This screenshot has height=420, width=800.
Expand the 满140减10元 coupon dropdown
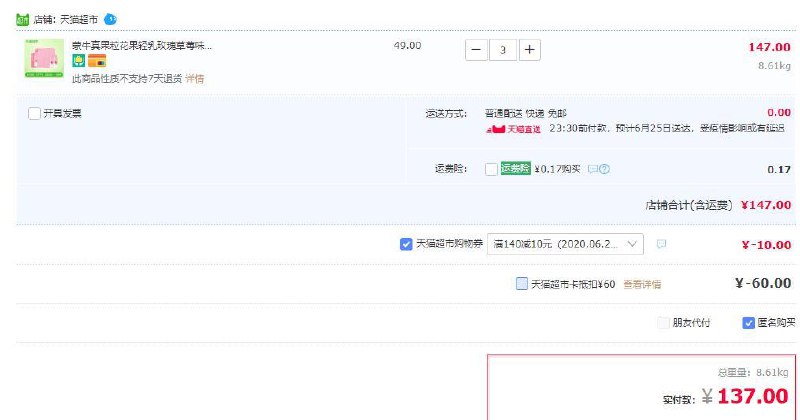[565, 244]
